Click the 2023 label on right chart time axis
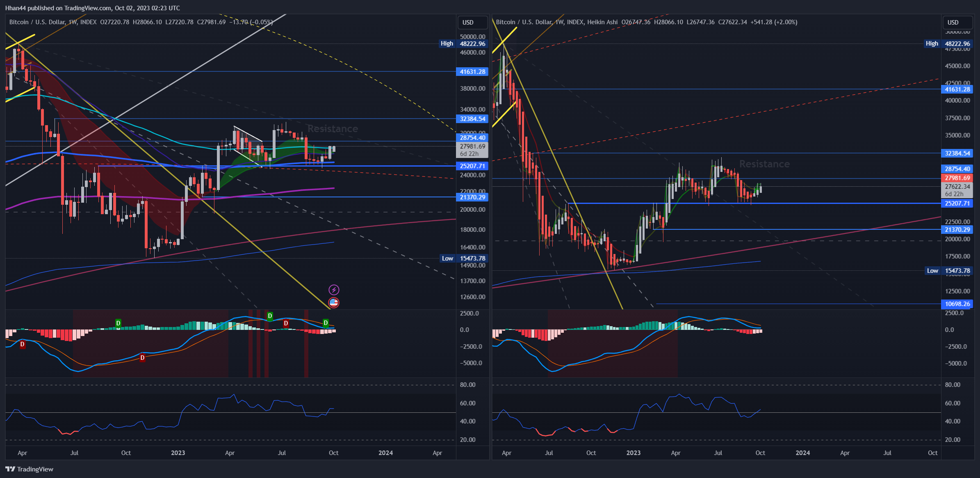This screenshot has height=478, width=980. click(634, 453)
